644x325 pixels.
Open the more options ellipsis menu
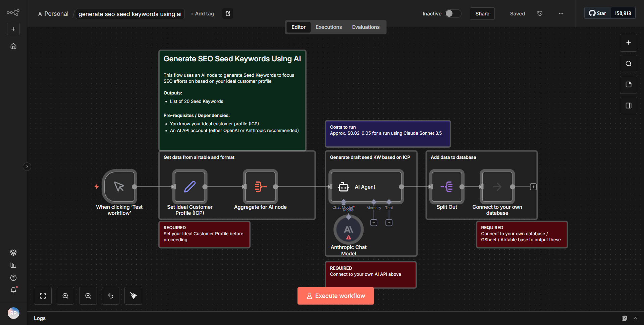[561, 13]
